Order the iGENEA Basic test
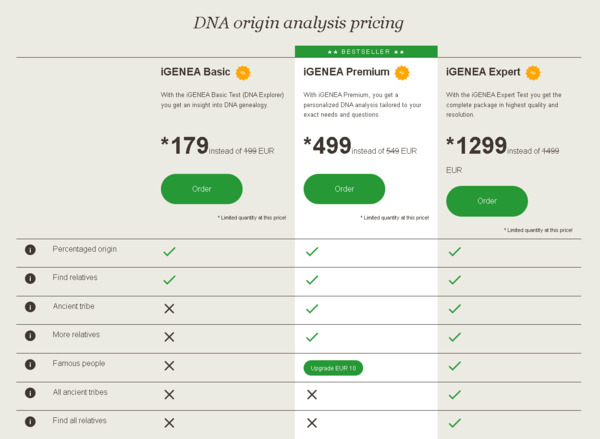 201,188
